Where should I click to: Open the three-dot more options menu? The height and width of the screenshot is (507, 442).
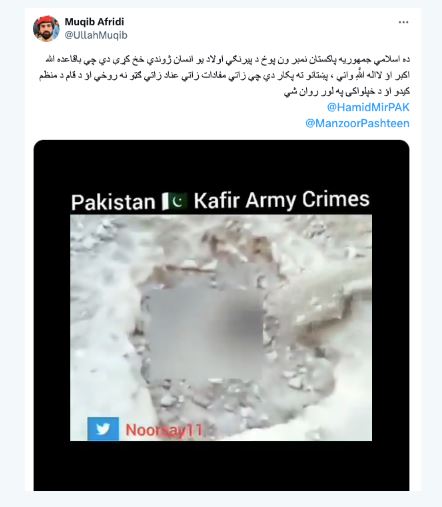click(403, 22)
